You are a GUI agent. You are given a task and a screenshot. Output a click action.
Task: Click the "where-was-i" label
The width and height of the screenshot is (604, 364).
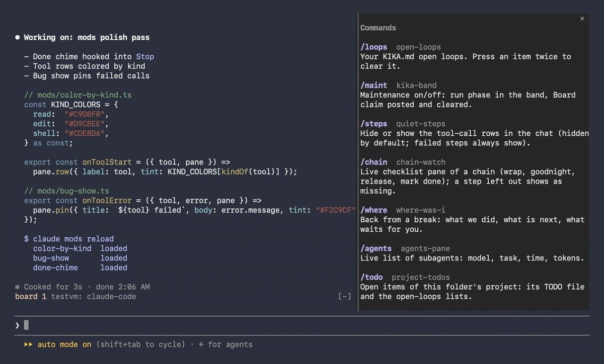(421, 210)
